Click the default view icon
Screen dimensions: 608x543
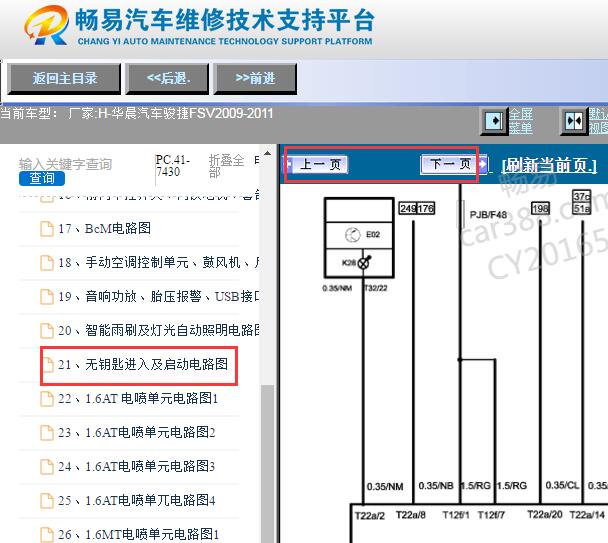[575, 121]
